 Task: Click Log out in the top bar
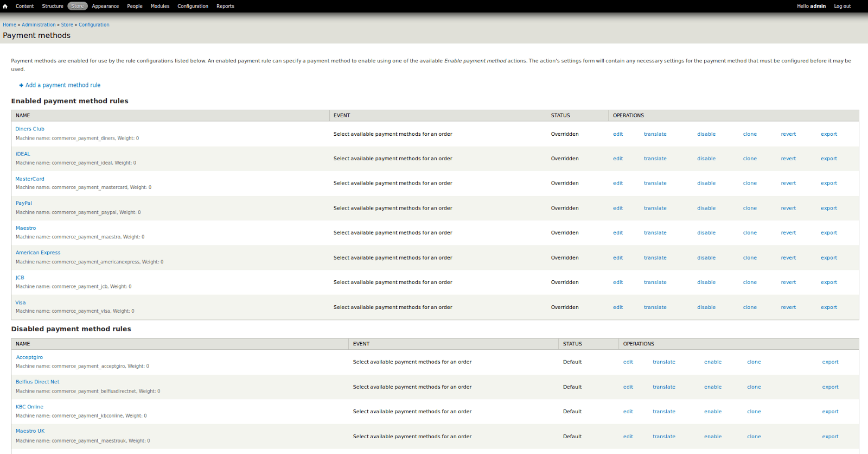[842, 7]
